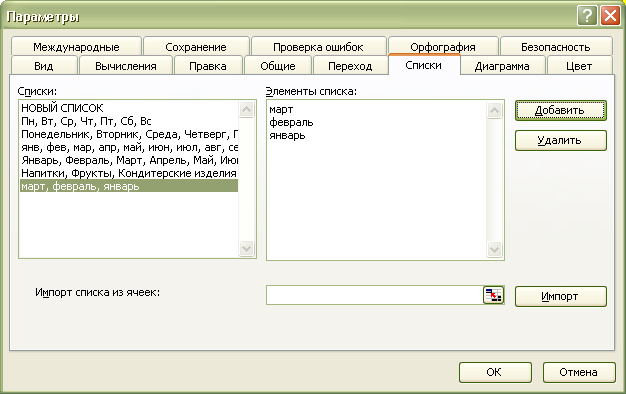Screen dimensions: 626x394
Task: Click up arrow of Элементы списка scrollbar
Action: [494, 110]
